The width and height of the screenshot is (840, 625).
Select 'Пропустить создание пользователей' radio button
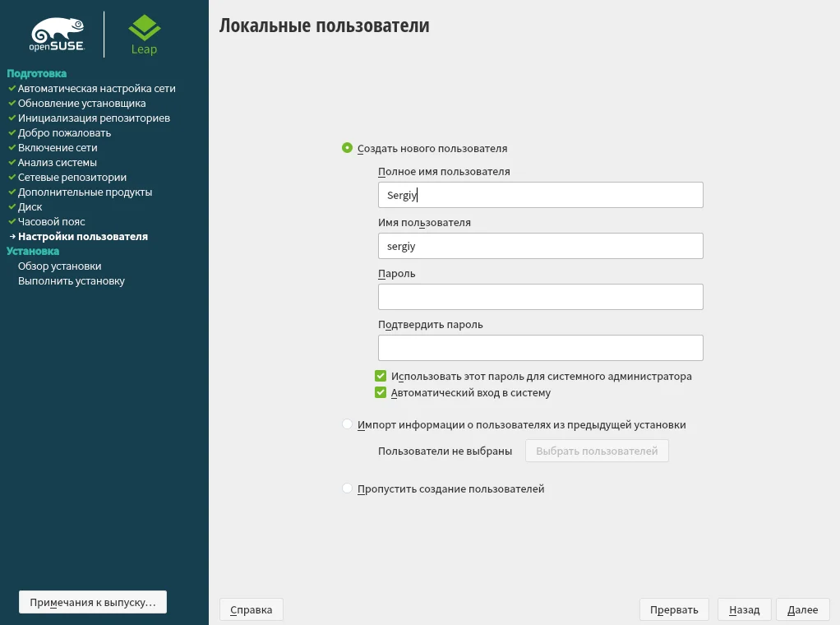[x=348, y=489]
